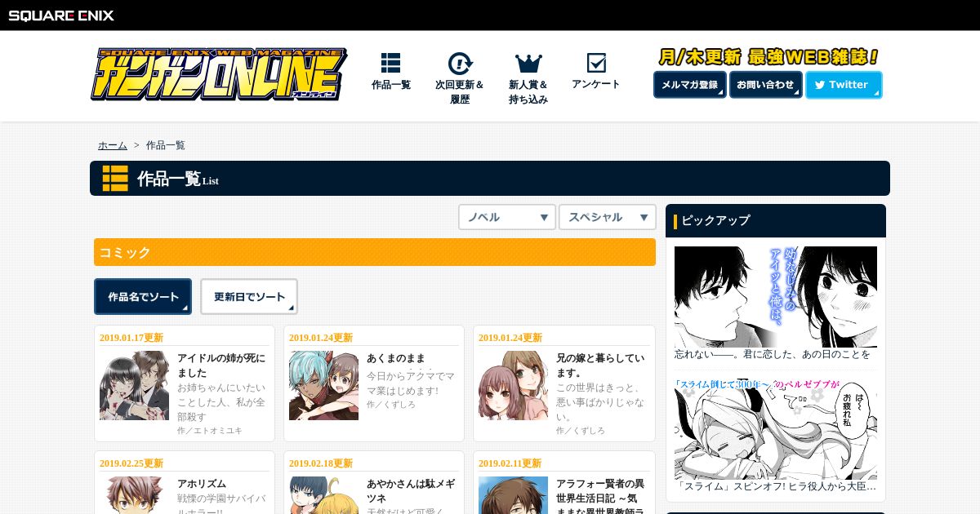Sort by 作品名でソート
The height and width of the screenshot is (514, 980).
pyautogui.click(x=143, y=297)
